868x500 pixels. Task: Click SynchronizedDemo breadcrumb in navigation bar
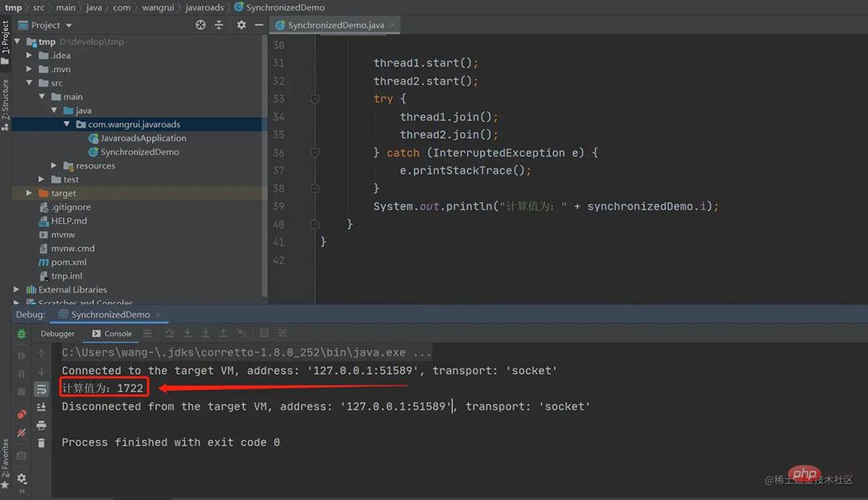click(x=280, y=7)
